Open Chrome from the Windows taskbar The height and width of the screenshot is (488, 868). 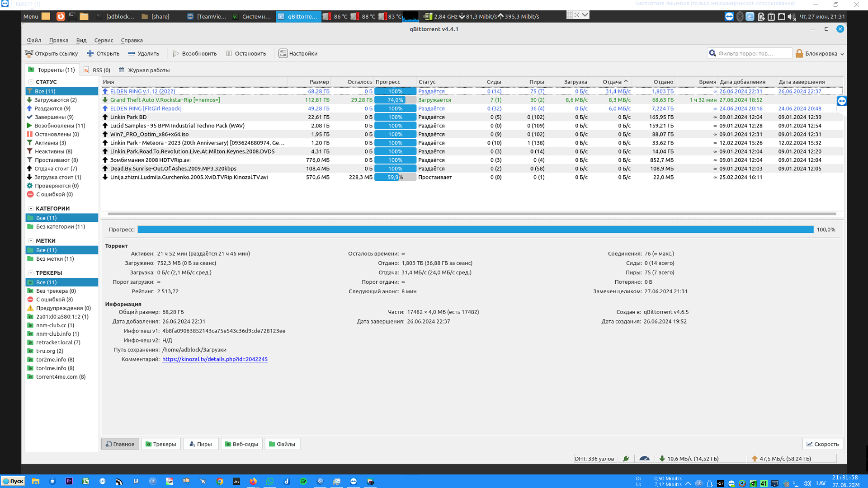(x=220, y=481)
